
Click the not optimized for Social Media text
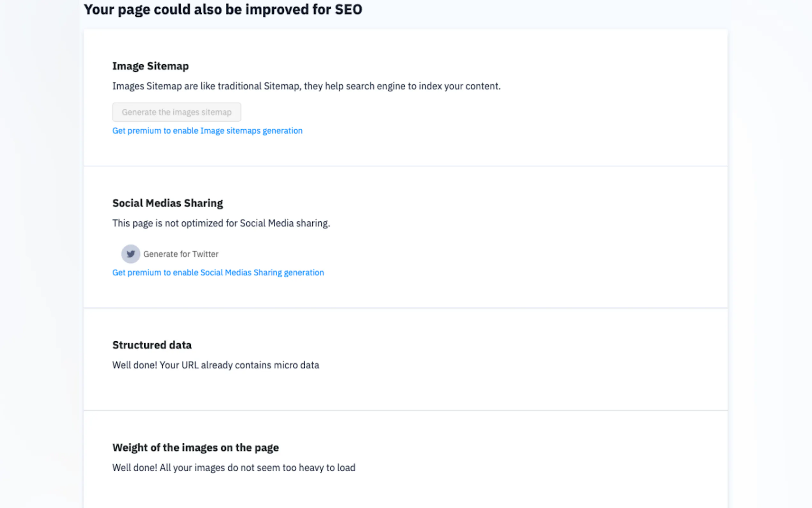(221, 223)
